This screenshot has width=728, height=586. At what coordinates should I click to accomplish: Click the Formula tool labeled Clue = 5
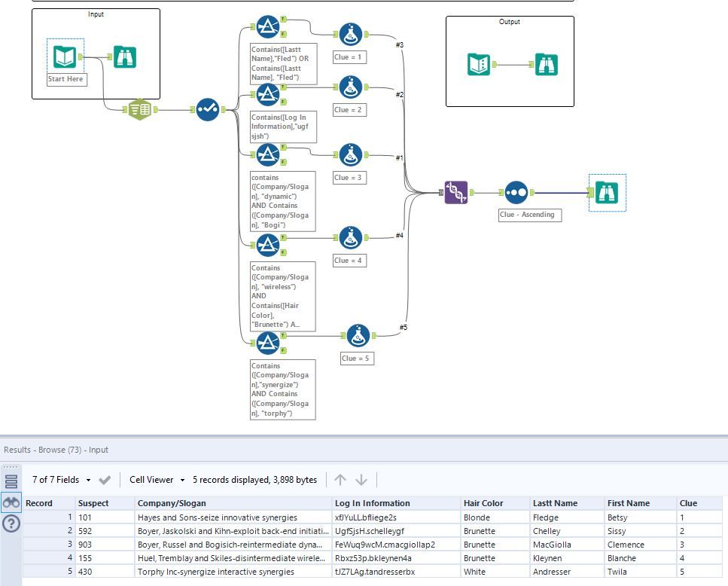[x=358, y=336]
